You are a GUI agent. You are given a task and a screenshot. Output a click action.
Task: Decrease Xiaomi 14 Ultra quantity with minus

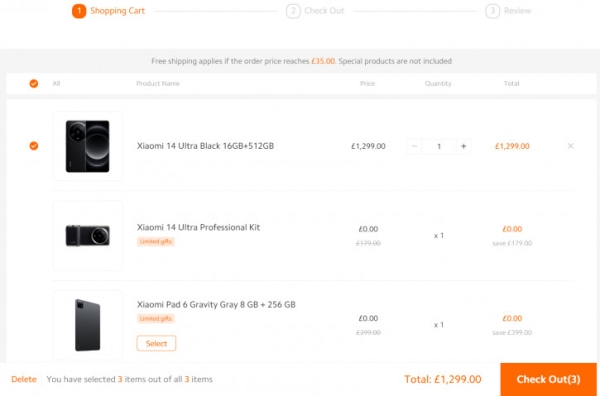(x=414, y=146)
